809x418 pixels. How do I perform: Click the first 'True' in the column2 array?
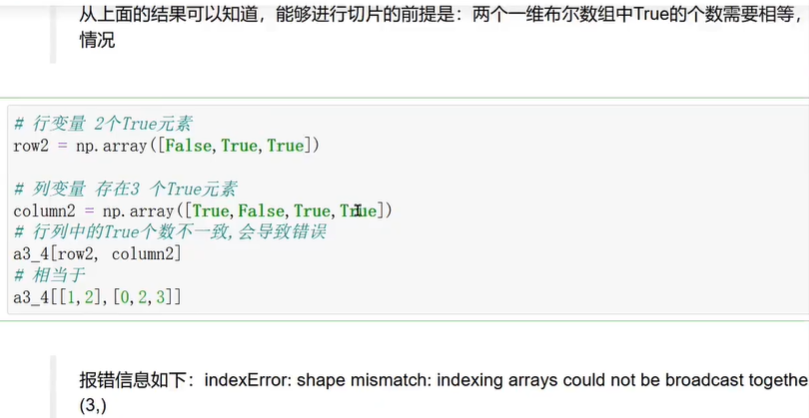click(210, 211)
